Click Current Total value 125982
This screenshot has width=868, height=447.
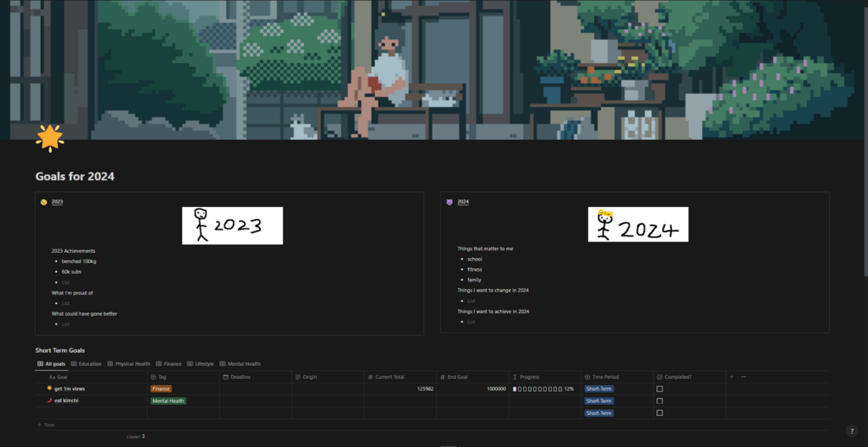coord(425,389)
